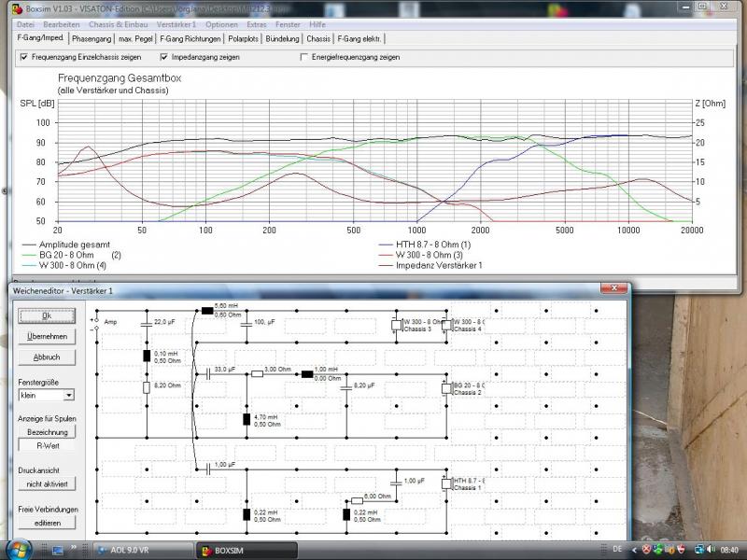
Task: Select W 300 Chassis 4 speaker symbol
Action: pyautogui.click(x=446, y=325)
